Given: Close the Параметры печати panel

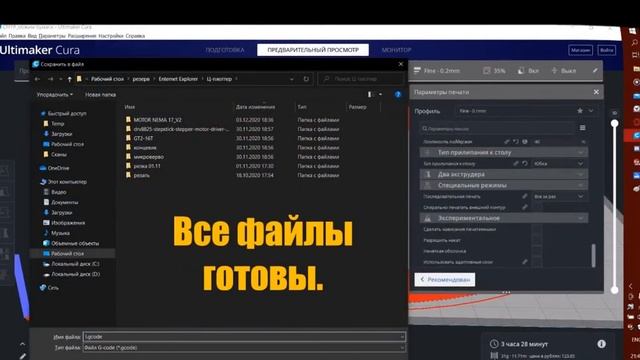Looking at the screenshot, I should 596,92.
